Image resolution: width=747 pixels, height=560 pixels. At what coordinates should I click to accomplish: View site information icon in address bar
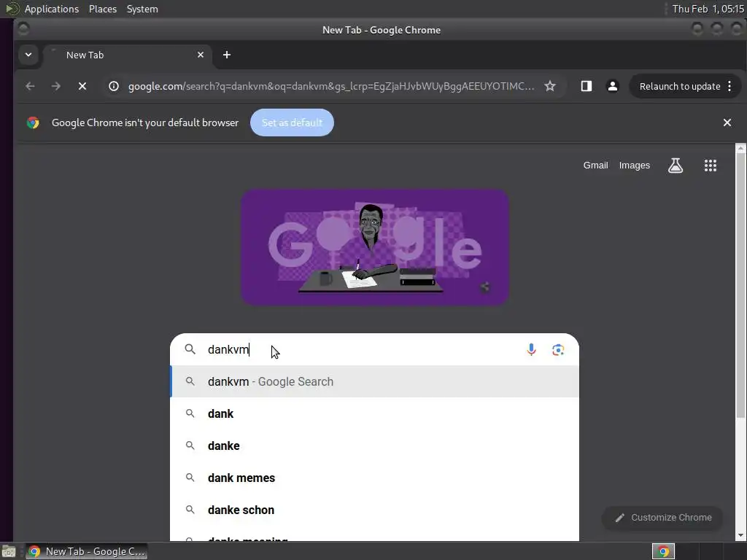(113, 86)
